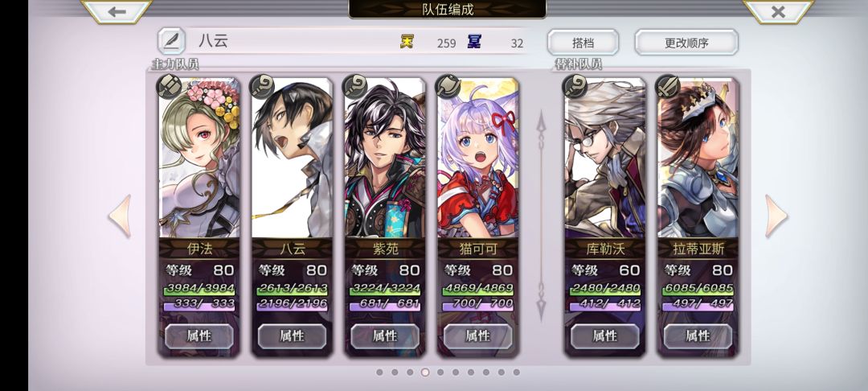Screen dimensions: 868x391
Task: Select the fourth page indicator dot
Action: (x=425, y=372)
